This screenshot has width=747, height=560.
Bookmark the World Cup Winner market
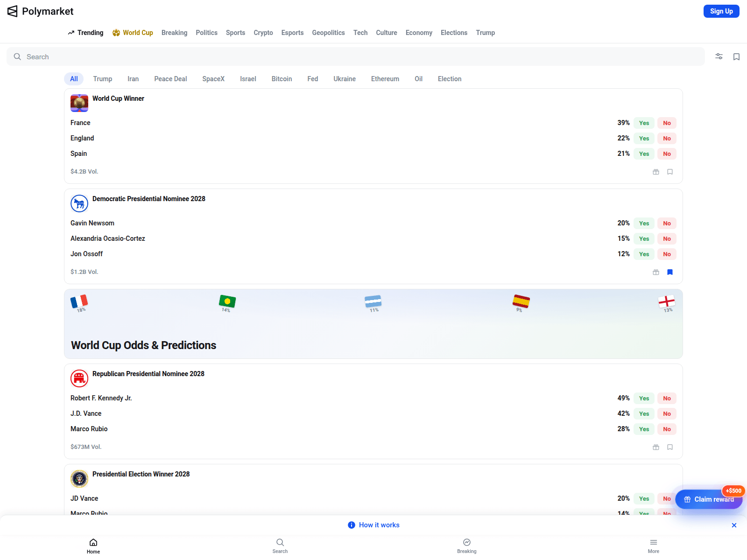coord(670,172)
